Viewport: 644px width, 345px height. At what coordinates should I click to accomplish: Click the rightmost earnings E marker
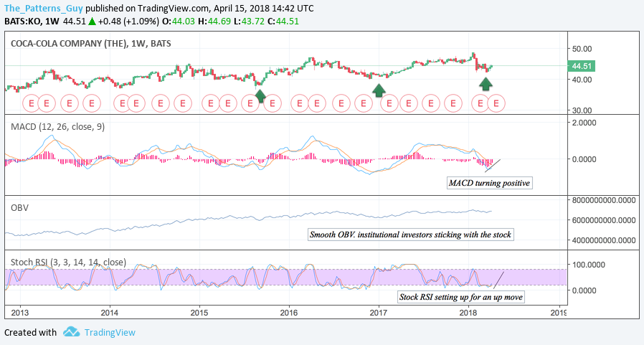click(496, 103)
